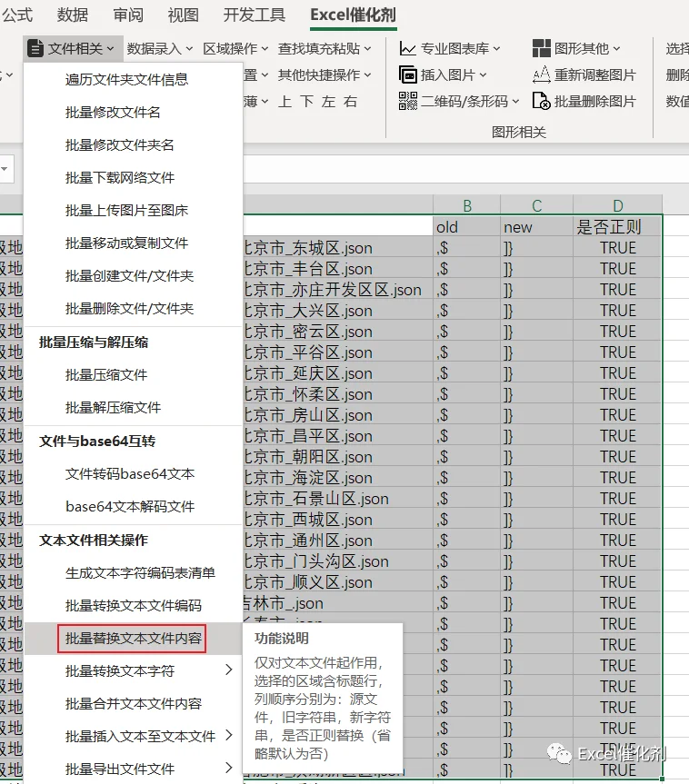
Task: Choose 生成文本字符编码表清单 menu item
Action: coord(133,573)
